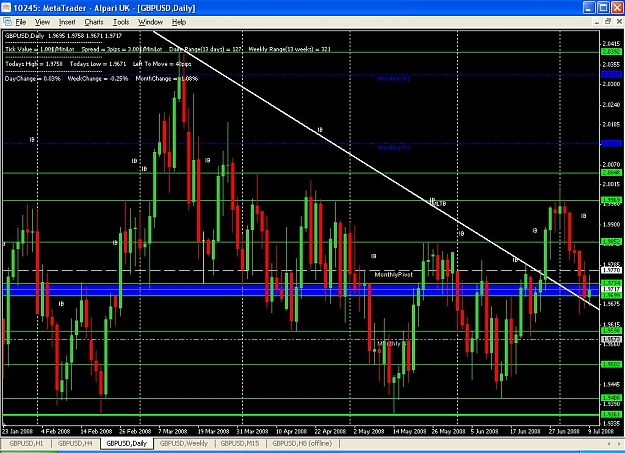
Task: Click the '14 May 2008' date label
Action: tap(409, 431)
